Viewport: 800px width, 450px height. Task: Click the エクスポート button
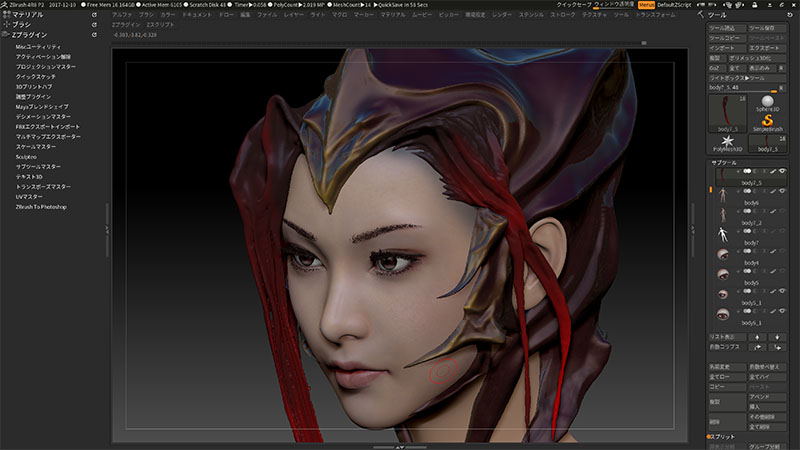click(x=767, y=48)
